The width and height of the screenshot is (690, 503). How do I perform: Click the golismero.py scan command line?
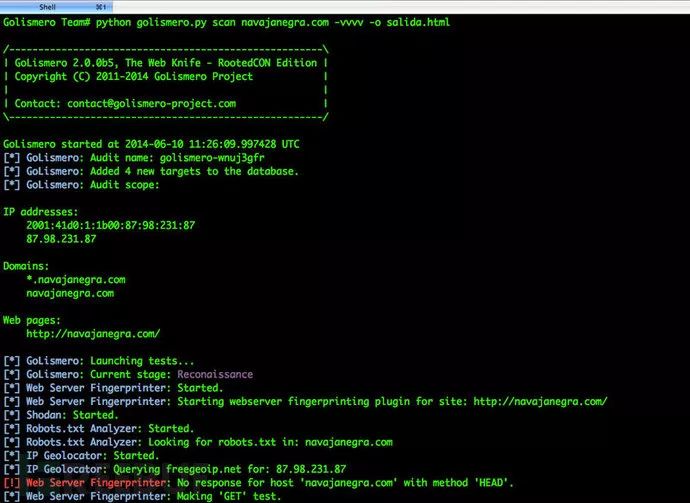(227, 22)
